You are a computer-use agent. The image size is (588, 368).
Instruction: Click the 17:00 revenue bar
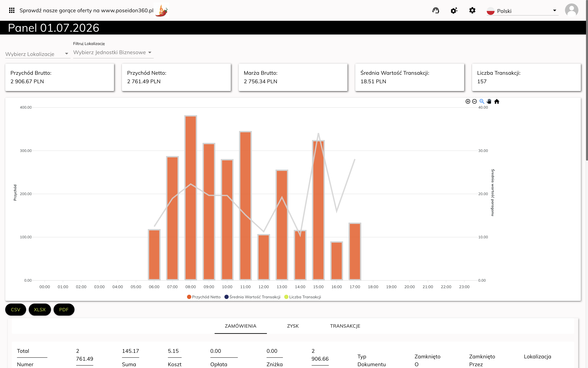pos(355,251)
